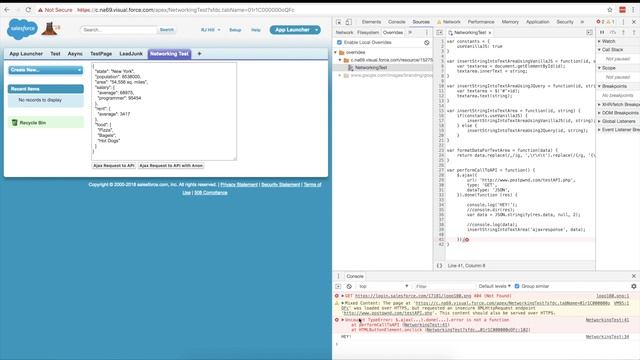This screenshot has width=640, height=360.
Task: Open the Setup link
Action: point(235,30)
